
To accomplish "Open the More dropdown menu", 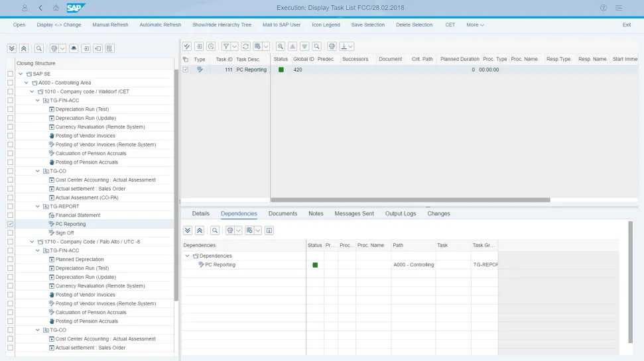I will (x=475, y=25).
